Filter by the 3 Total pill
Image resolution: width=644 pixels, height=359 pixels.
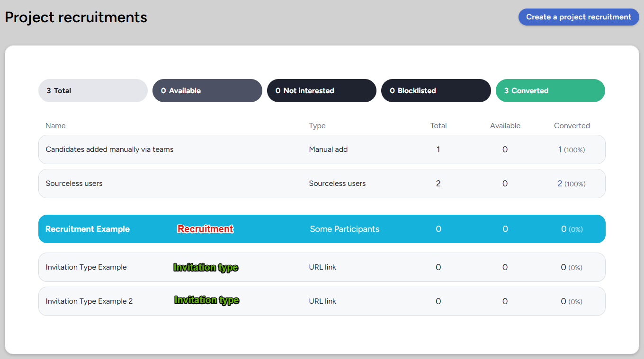pyautogui.click(x=93, y=91)
